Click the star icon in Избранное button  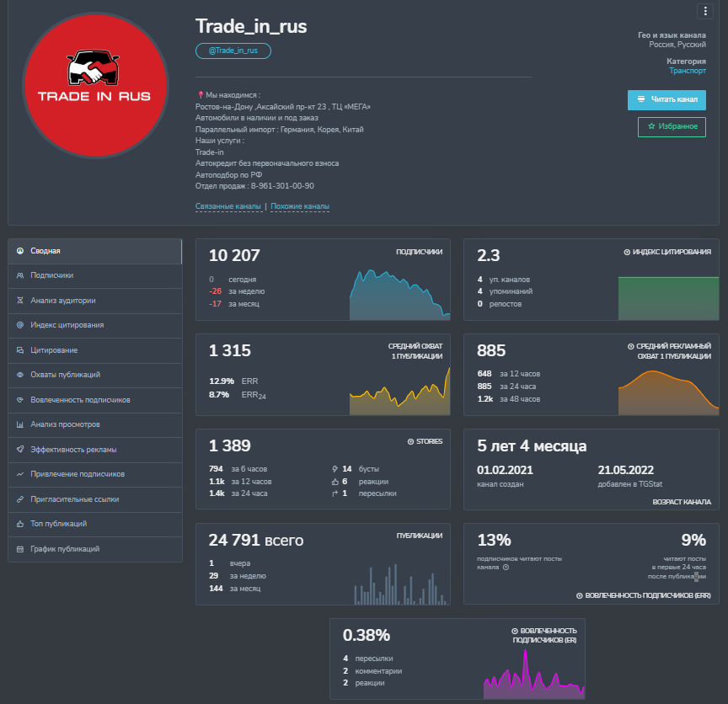coord(651,126)
